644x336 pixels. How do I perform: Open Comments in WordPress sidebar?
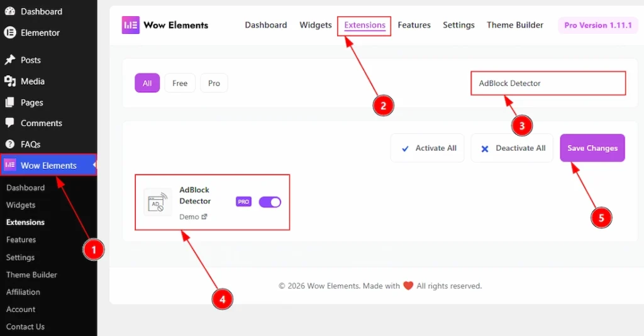click(42, 123)
